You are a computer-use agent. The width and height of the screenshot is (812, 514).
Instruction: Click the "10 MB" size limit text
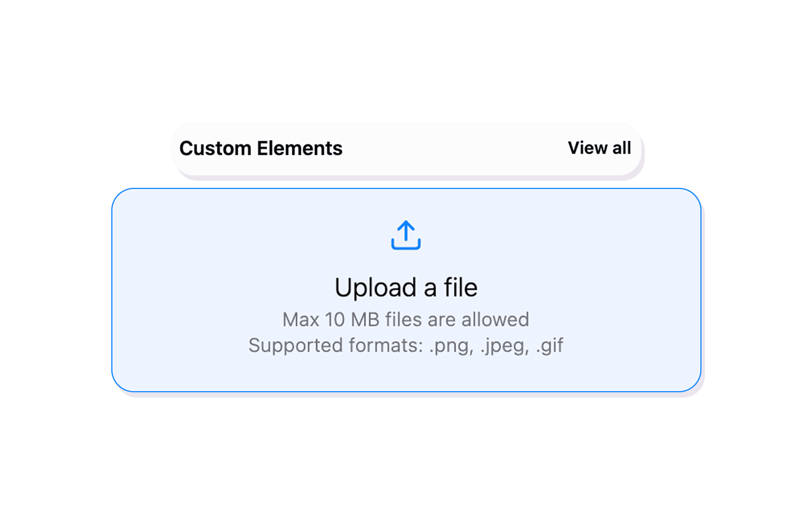tap(352, 319)
